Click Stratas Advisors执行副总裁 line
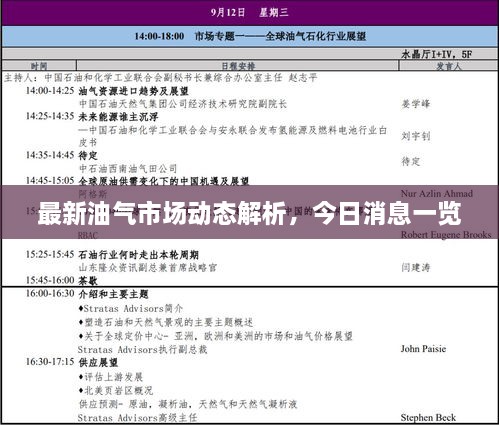 [142, 349]
